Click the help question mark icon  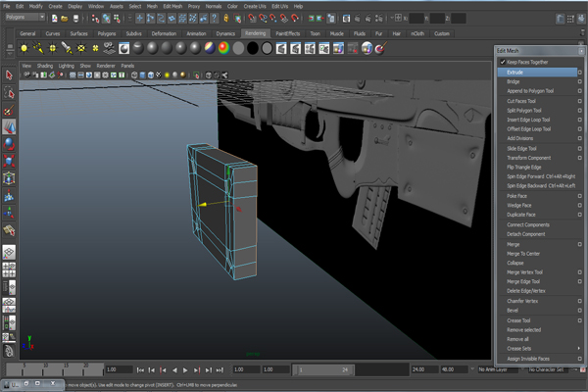(214, 19)
